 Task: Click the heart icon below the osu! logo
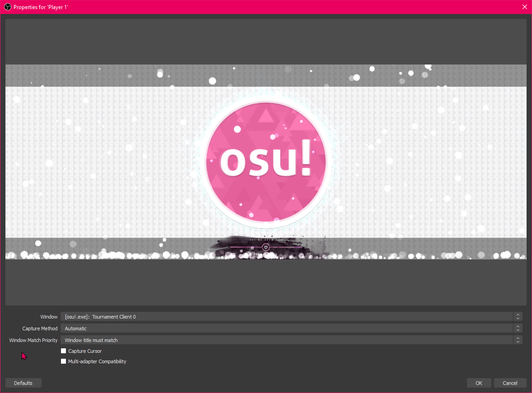click(266, 247)
